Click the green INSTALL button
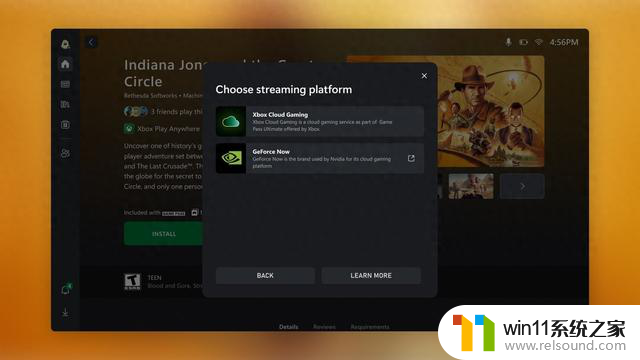 pyautogui.click(x=164, y=234)
